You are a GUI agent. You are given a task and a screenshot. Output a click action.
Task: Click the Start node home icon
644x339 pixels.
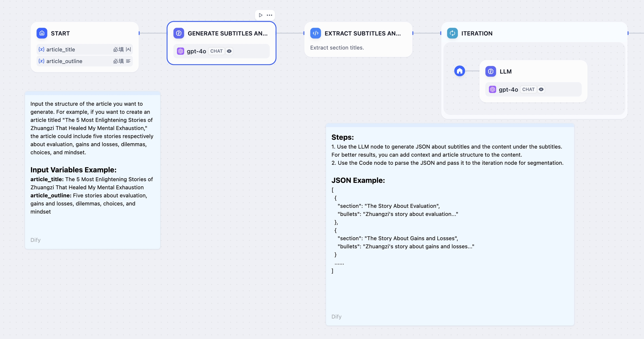[42, 33]
